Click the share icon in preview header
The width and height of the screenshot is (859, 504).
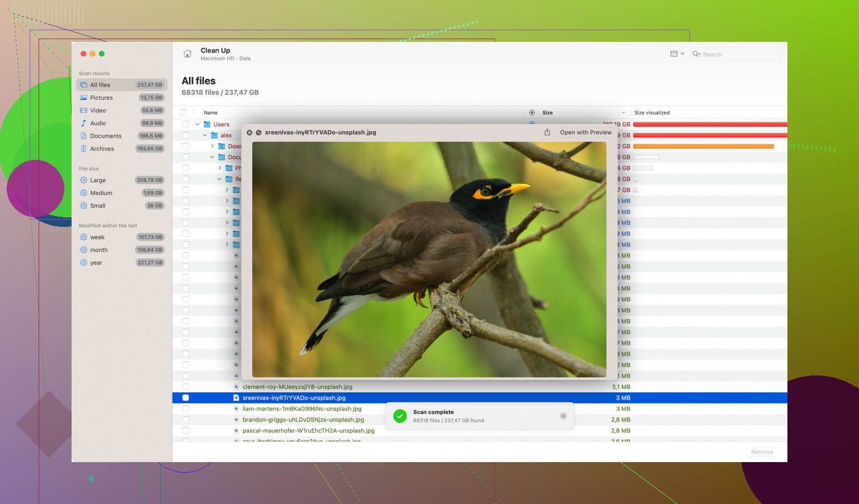(547, 132)
